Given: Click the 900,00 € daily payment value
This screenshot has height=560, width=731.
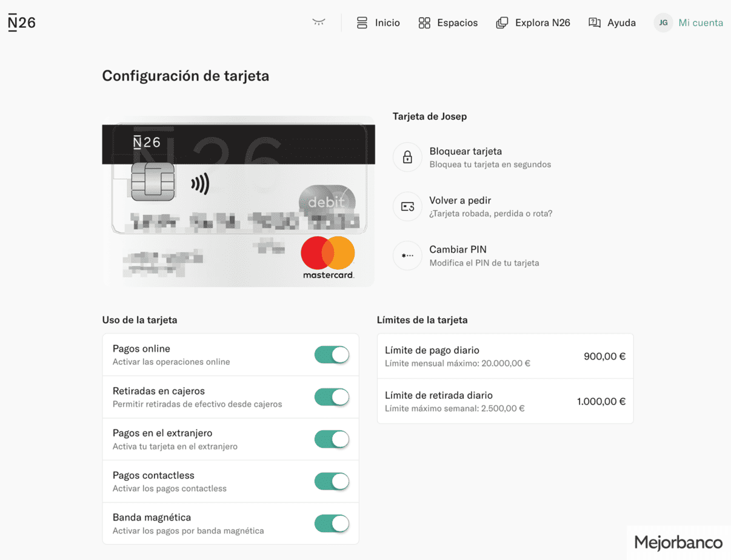Looking at the screenshot, I should coord(604,356).
